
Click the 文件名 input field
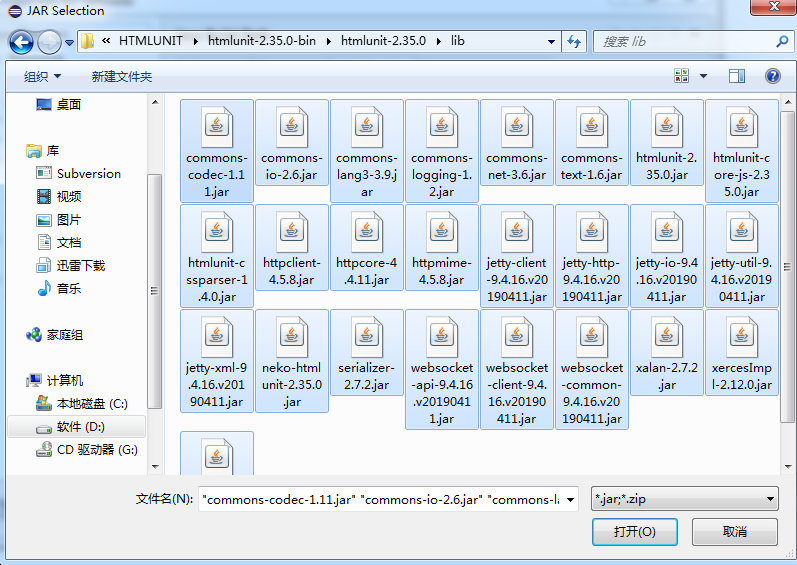(381, 499)
